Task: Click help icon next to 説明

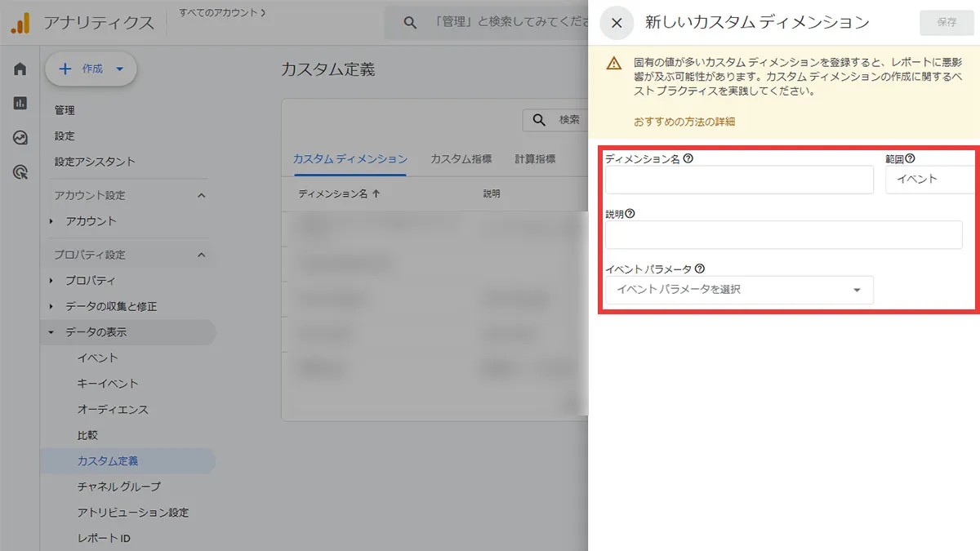Action: tap(630, 214)
